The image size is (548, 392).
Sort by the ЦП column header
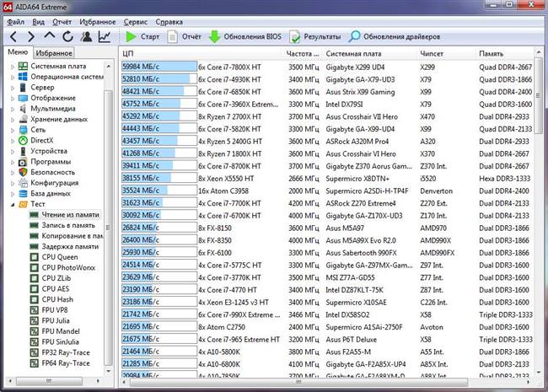click(201, 53)
